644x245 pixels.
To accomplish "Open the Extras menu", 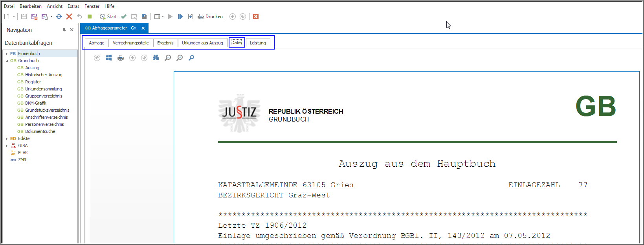I will 73,6.
